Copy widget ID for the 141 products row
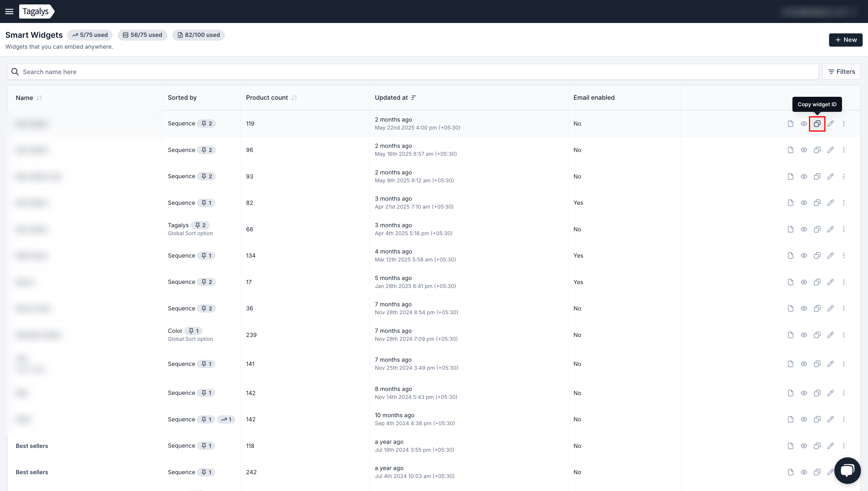This screenshot has width=868, height=491. click(817, 364)
